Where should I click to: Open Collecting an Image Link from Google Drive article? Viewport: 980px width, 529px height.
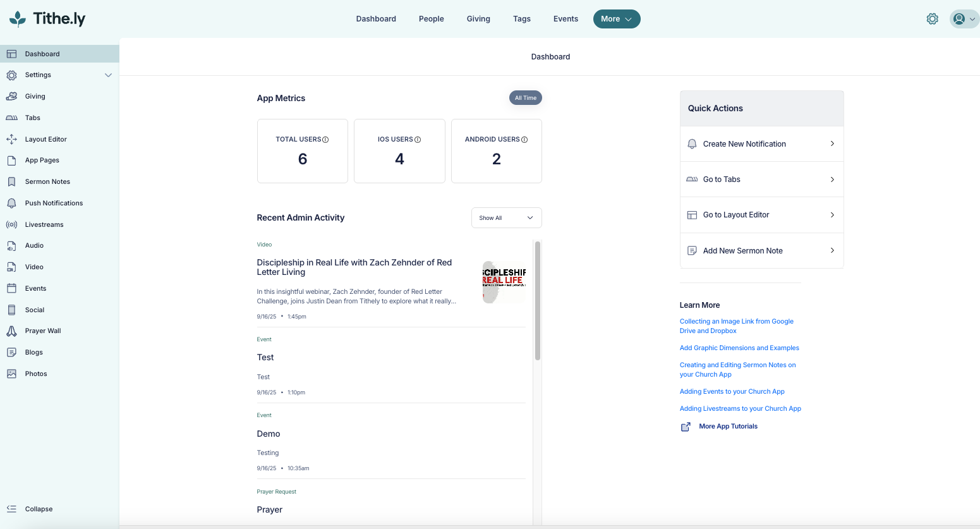737,326
